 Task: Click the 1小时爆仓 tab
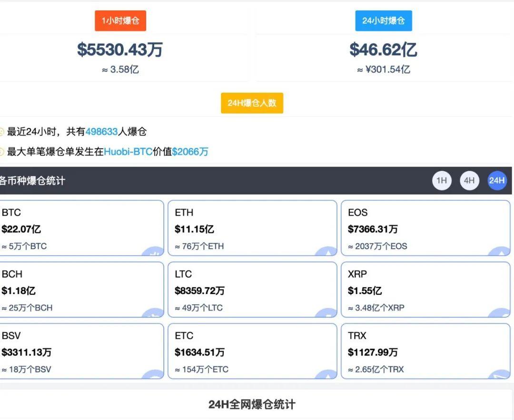coord(120,20)
